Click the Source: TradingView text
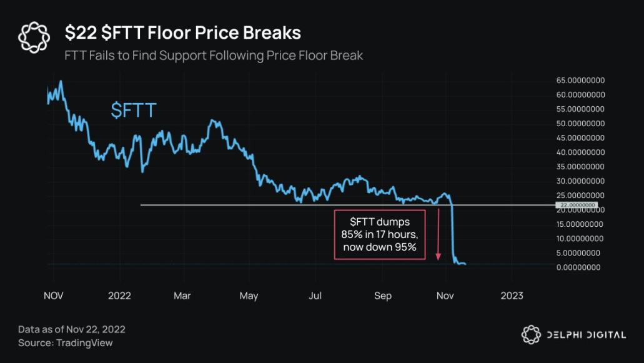Screen dimensions: 644x363 [x=66, y=343]
